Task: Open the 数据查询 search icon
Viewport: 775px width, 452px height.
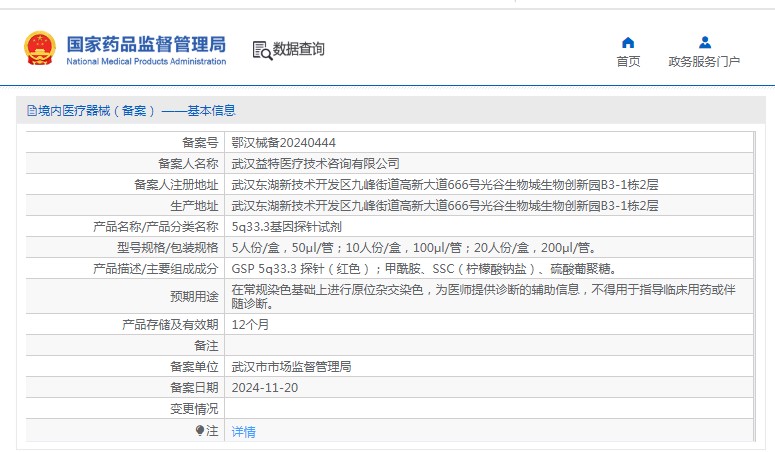Action: [x=262, y=50]
